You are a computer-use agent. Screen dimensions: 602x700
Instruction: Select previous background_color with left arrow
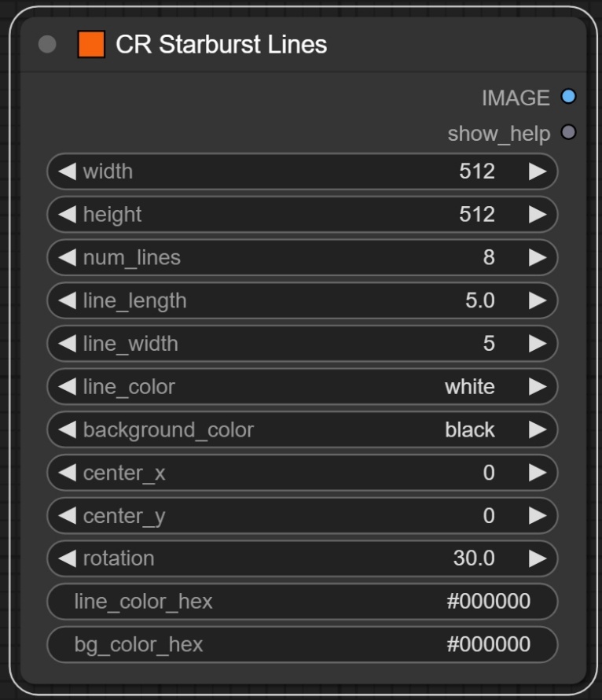point(68,430)
